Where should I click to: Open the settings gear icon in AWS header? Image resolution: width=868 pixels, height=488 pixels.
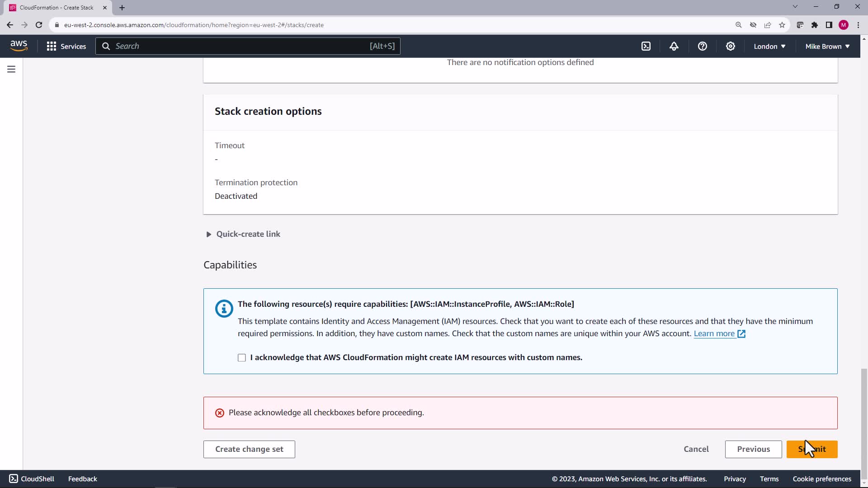(730, 46)
